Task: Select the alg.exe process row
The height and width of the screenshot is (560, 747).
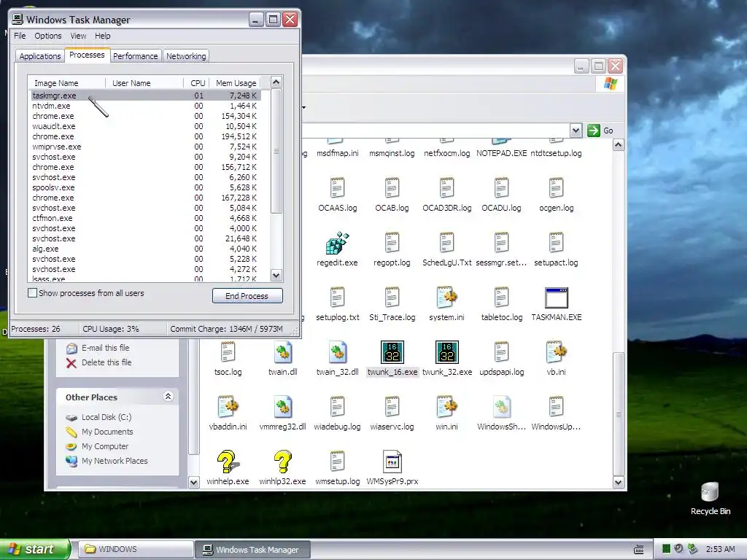Action: click(145, 249)
